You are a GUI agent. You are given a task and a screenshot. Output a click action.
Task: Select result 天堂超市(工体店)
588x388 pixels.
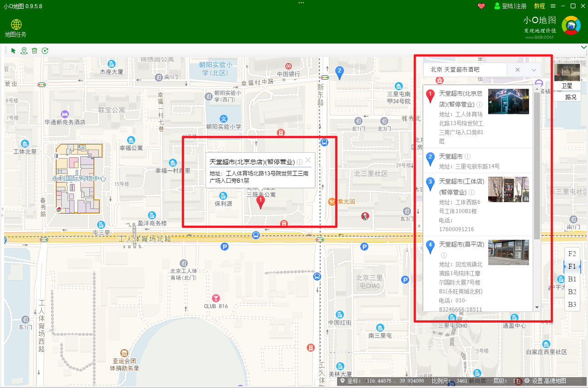(478, 204)
